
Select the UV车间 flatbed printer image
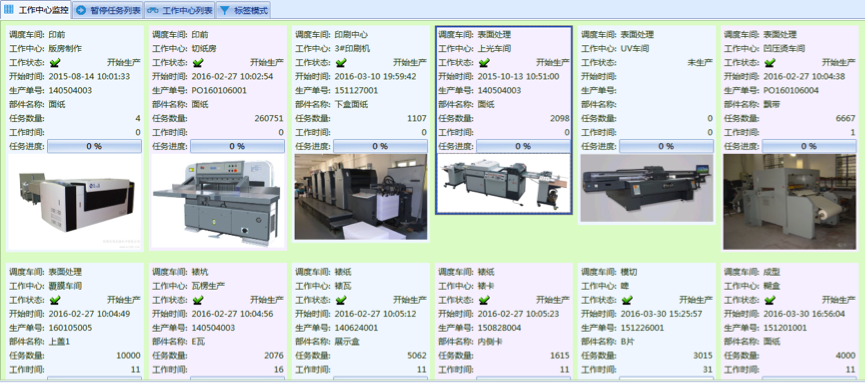647,188
